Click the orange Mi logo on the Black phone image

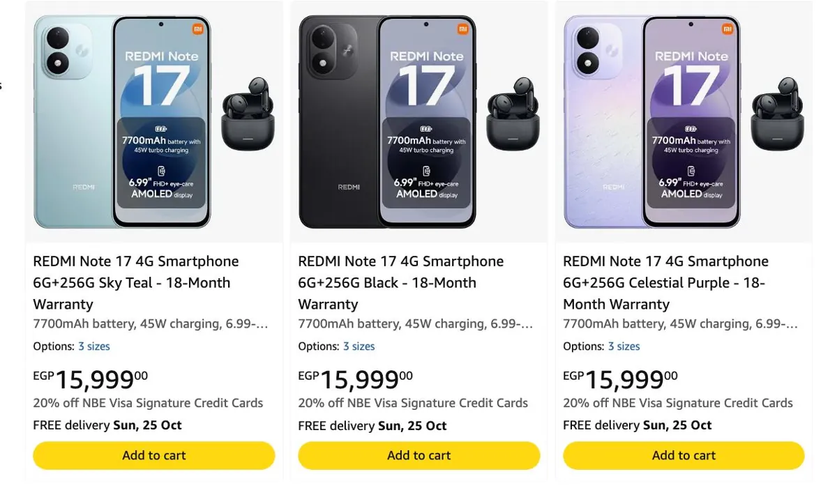click(463, 29)
